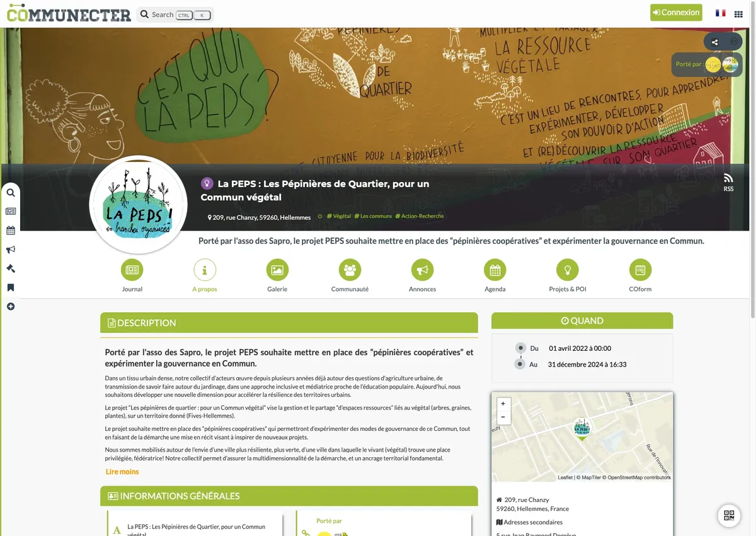Open the Communauté tab
756x536 pixels.
(x=350, y=275)
